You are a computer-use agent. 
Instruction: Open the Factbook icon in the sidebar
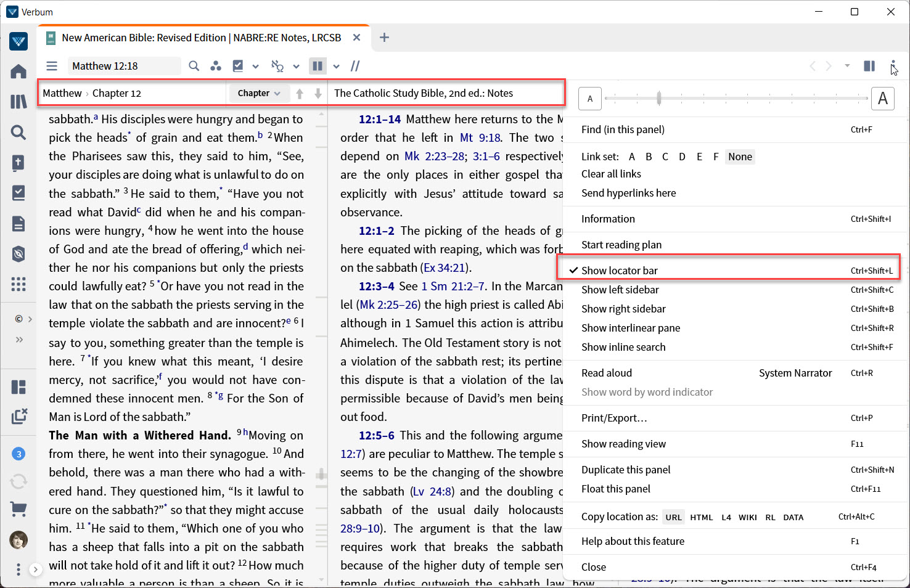(x=18, y=163)
